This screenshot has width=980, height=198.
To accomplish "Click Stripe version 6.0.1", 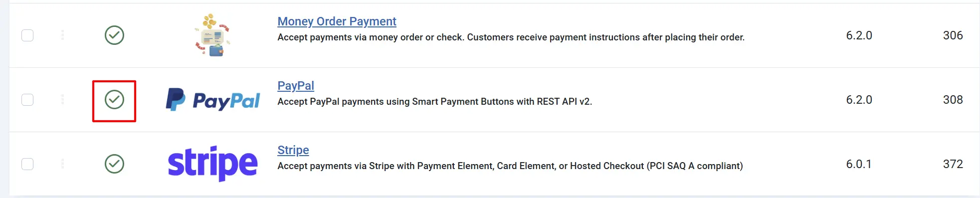I will click(x=859, y=164).
